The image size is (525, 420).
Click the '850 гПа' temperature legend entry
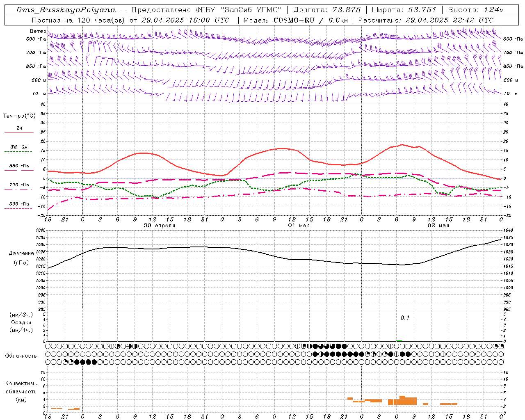[19, 166]
